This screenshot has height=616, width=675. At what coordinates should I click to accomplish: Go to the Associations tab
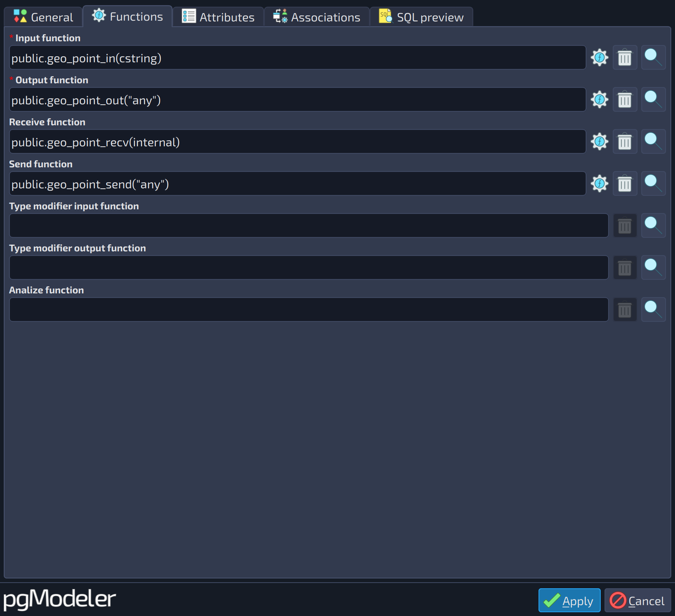pyautogui.click(x=317, y=17)
